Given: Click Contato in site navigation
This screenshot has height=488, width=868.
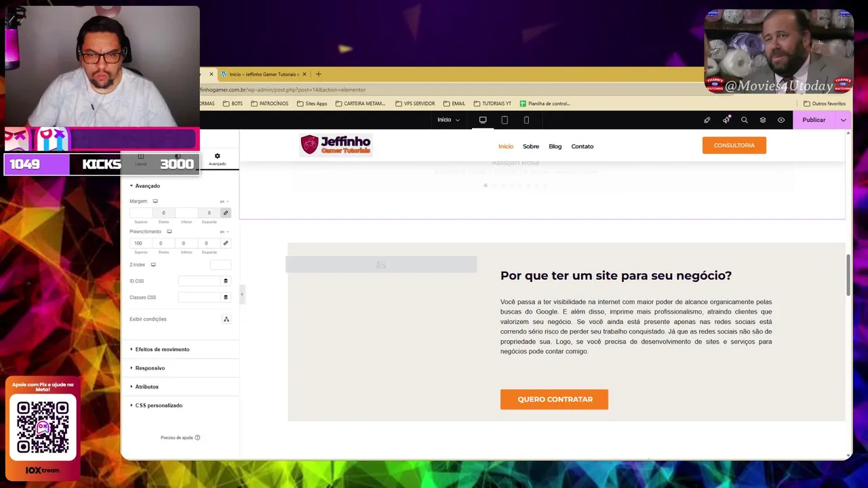Looking at the screenshot, I should 583,146.
